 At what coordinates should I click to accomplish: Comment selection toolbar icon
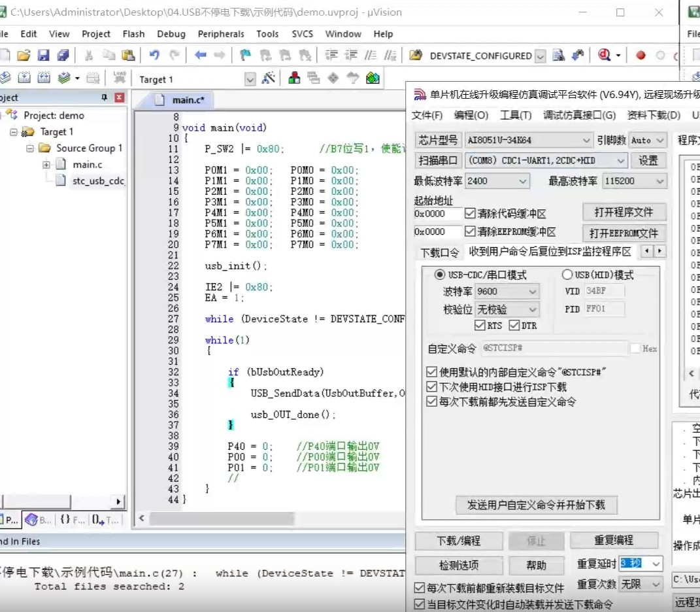371,56
